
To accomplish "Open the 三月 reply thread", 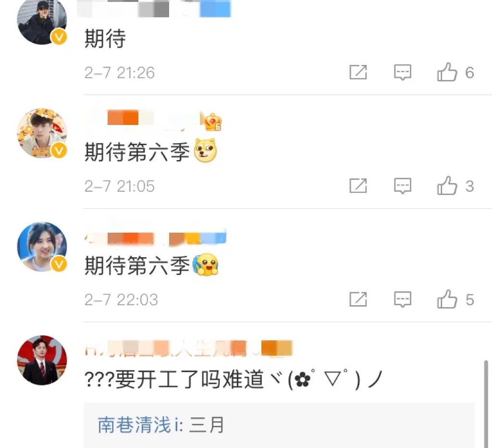I will pos(279,425).
